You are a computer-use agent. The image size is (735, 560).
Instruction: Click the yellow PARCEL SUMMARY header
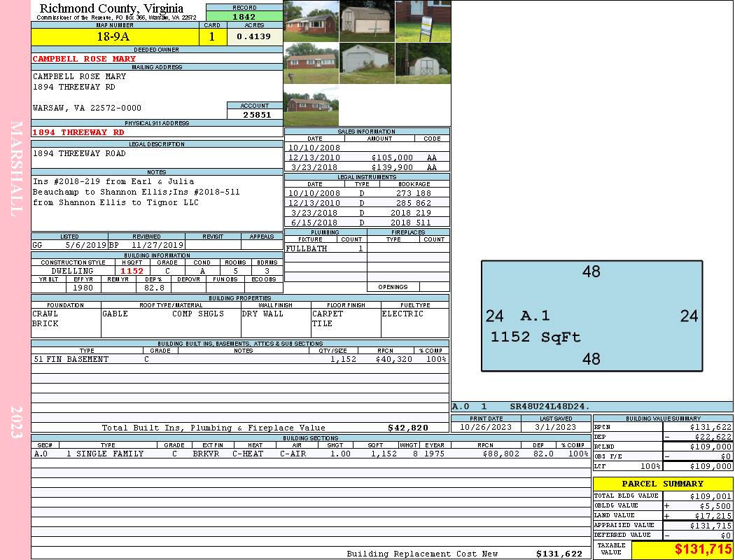[662, 484]
